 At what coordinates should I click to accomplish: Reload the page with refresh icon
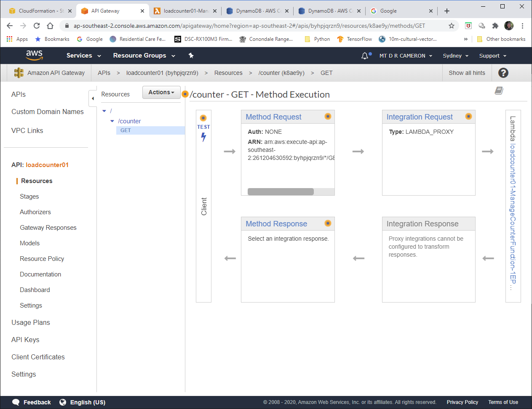[37, 26]
